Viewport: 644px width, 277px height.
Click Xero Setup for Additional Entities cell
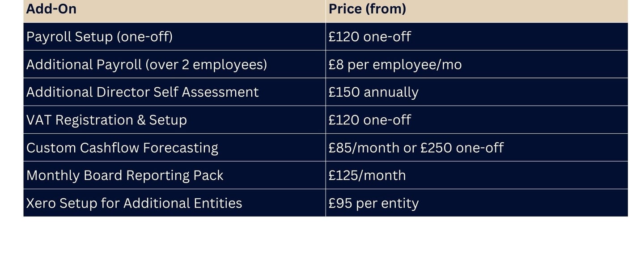pyautogui.click(x=174, y=203)
